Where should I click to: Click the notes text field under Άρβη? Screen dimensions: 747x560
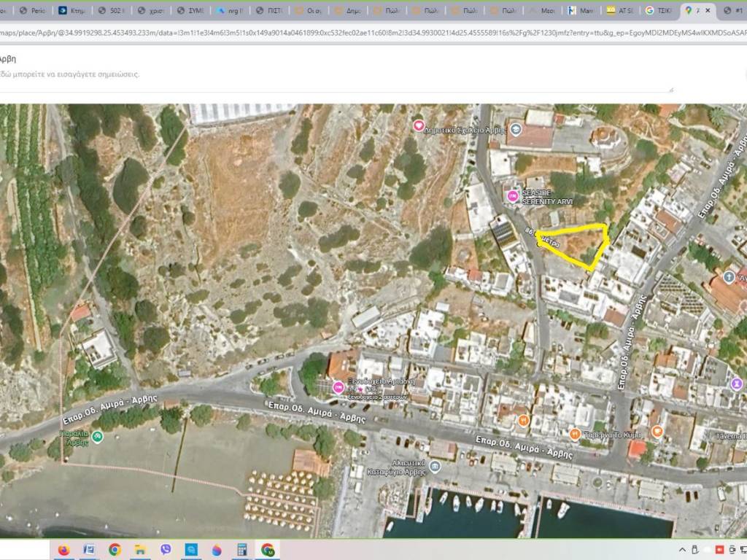[x=336, y=74]
